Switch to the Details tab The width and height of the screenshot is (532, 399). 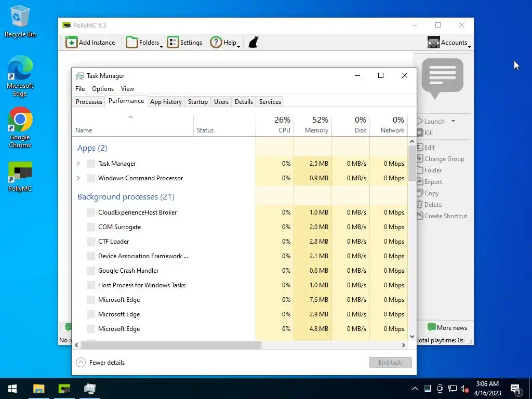coord(244,102)
